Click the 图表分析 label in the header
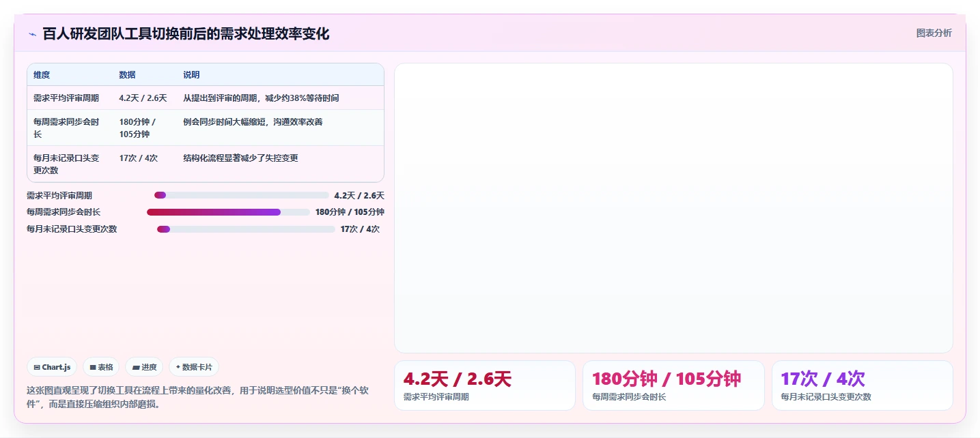This screenshot has width=980, height=438. point(934,33)
